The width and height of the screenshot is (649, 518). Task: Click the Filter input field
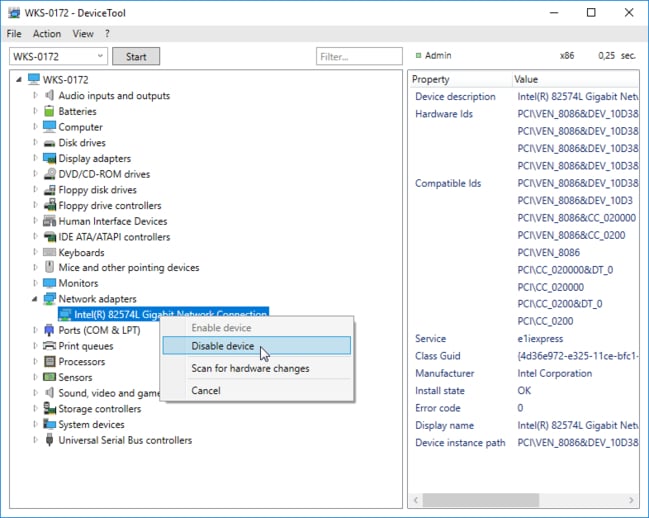point(359,57)
